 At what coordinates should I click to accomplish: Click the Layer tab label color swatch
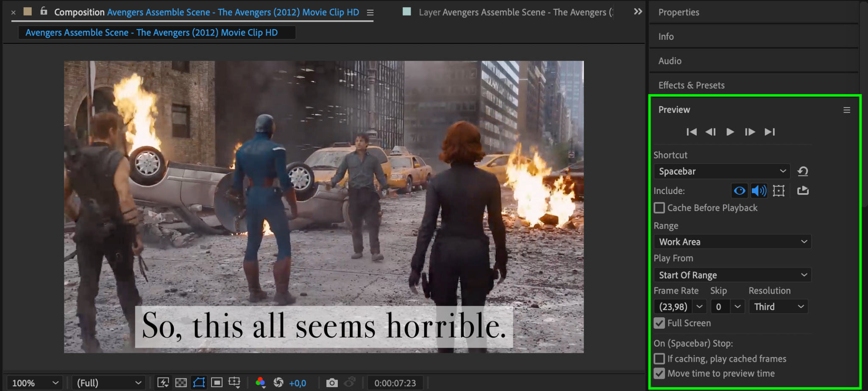(407, 11)
